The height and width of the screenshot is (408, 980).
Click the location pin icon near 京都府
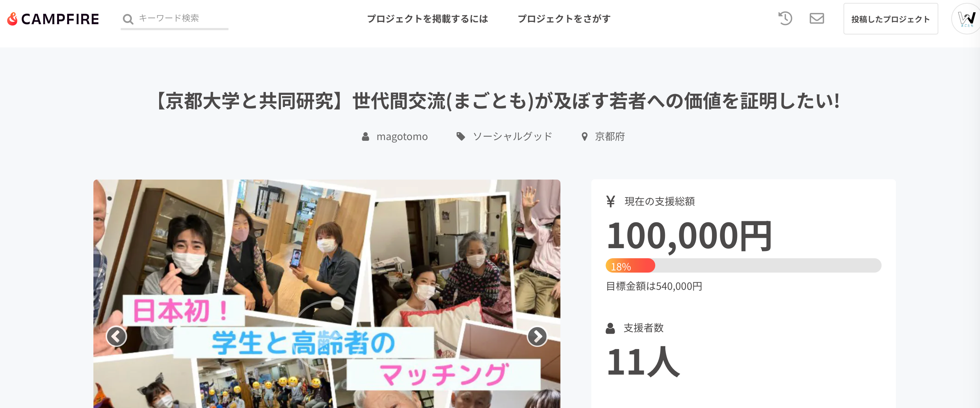[584, 136]
